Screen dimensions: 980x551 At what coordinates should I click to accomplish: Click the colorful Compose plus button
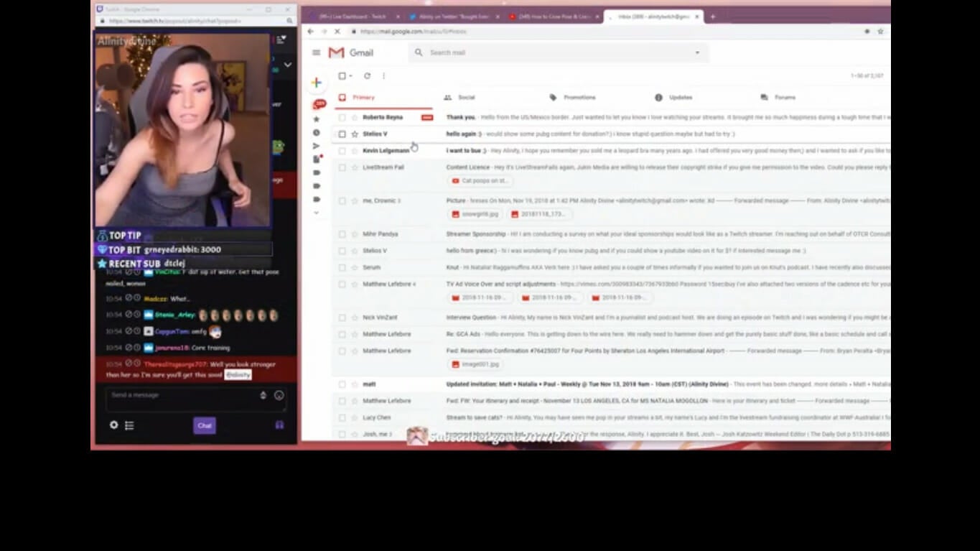click(x=316, y=83)
